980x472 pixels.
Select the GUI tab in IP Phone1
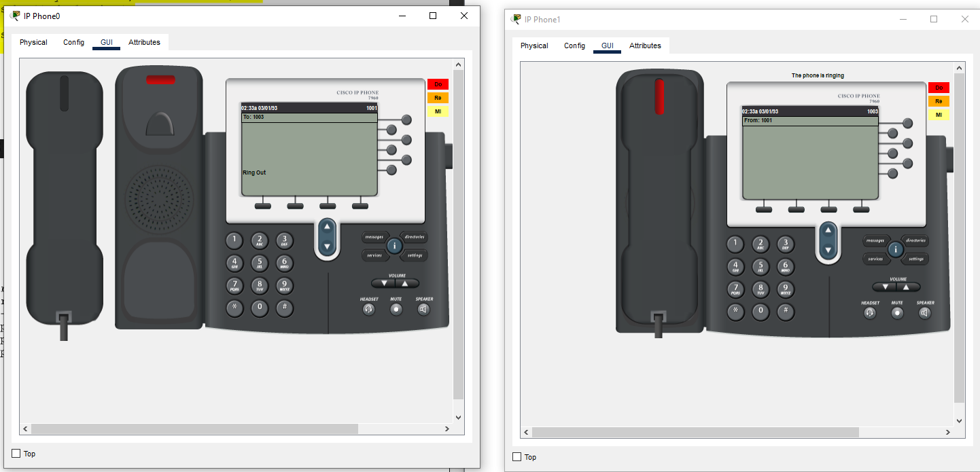[608, 46]
